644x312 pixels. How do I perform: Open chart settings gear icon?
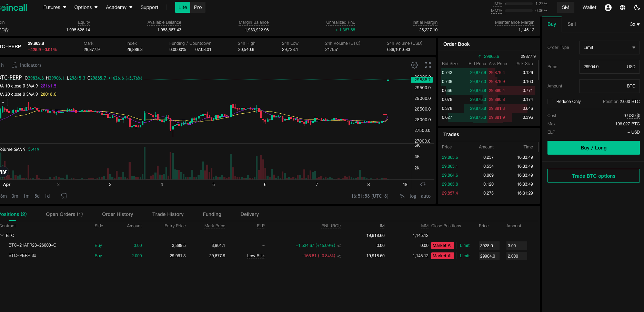coord(414,65)
